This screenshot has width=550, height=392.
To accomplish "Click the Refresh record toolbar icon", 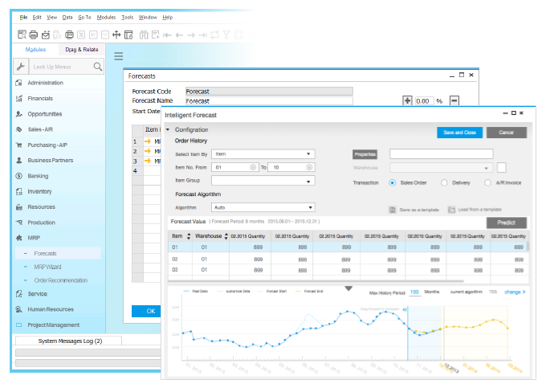I will (214, 35).
